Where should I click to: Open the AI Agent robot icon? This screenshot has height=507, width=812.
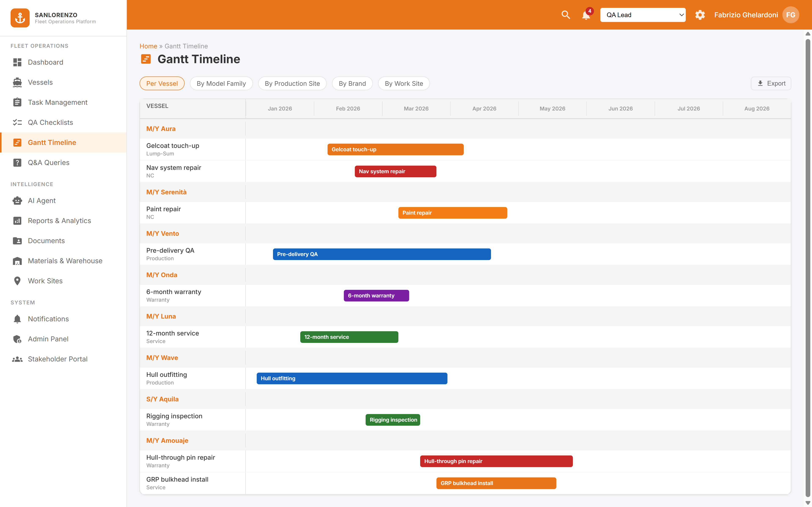coord(18,200)
